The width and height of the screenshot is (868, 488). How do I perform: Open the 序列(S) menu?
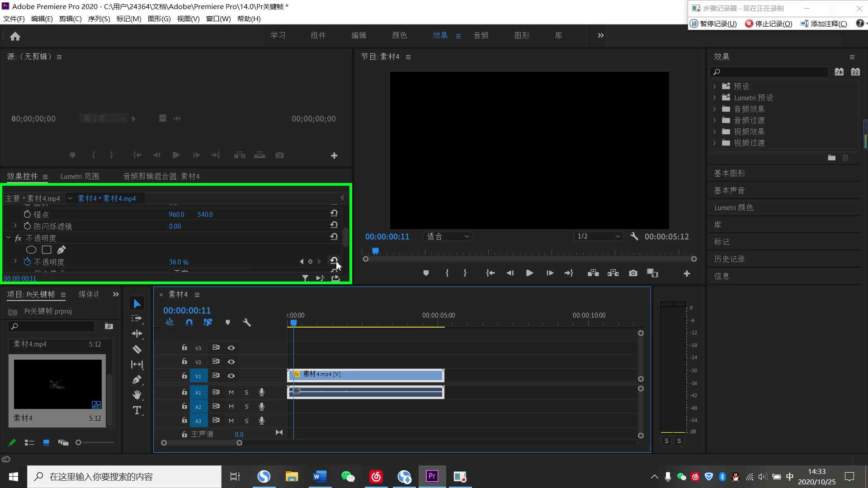click(x=99, y=19)
